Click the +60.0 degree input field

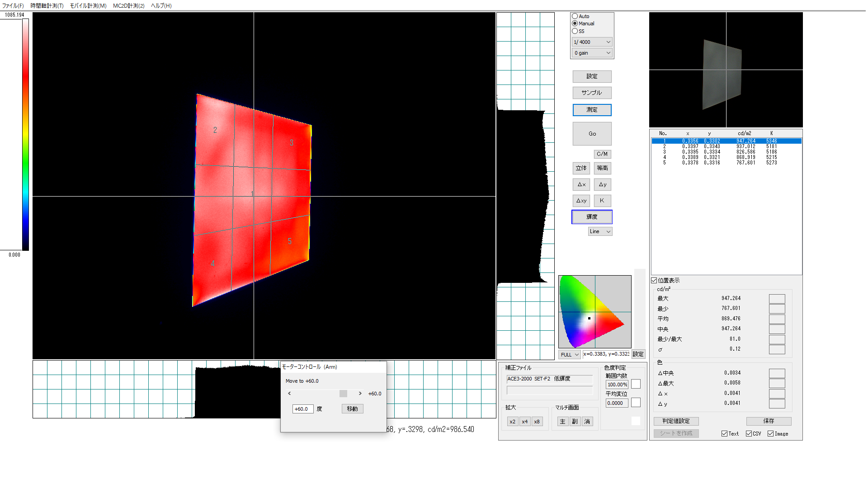pos(302,409)
